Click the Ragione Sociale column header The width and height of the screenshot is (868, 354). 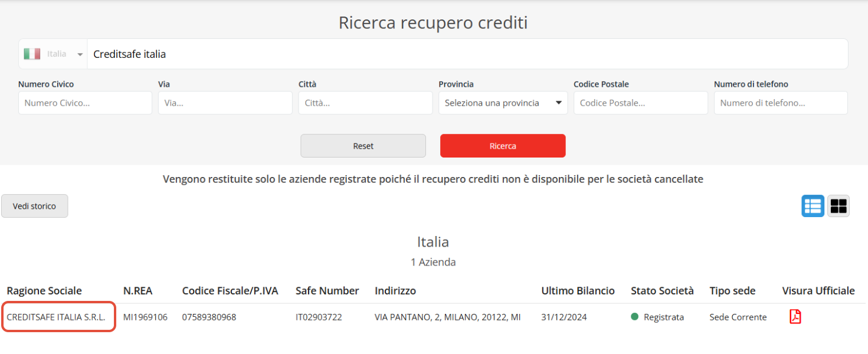(44, 291)
